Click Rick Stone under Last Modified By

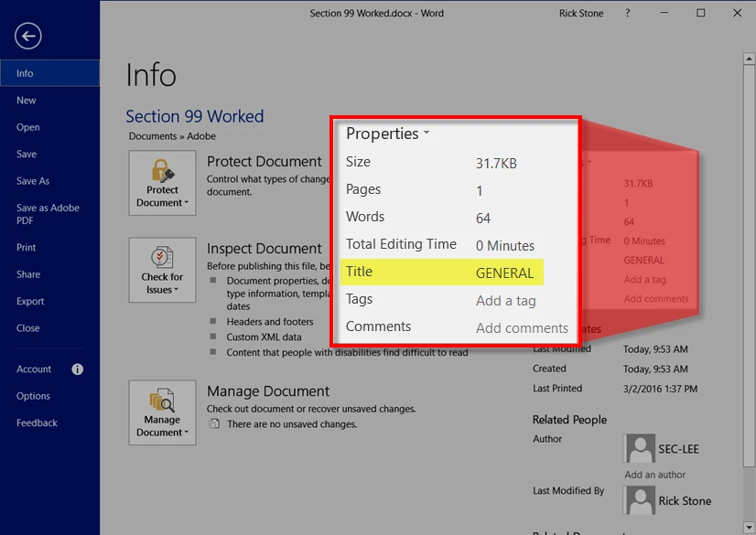[685, 501]
